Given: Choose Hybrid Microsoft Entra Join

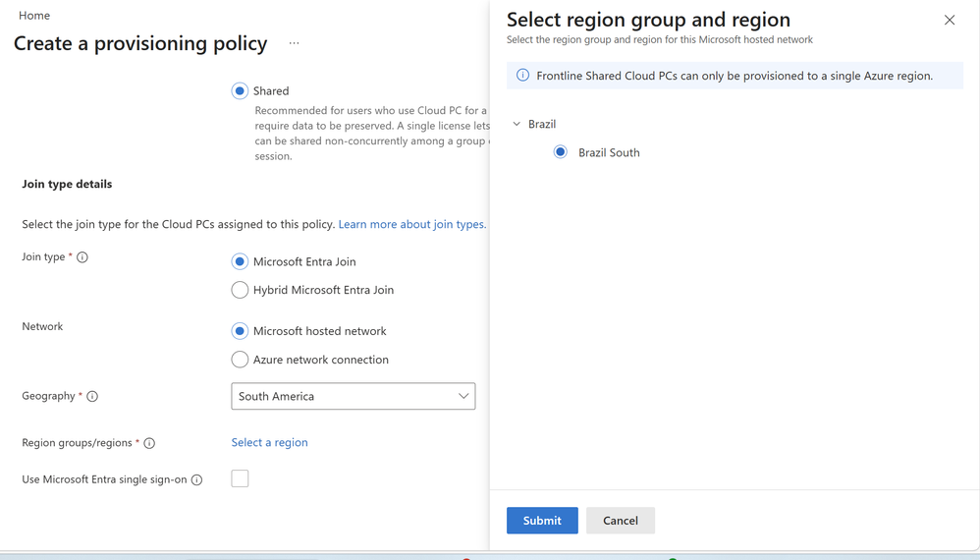Looking at the screenshot, I should (x=240, y=290).
